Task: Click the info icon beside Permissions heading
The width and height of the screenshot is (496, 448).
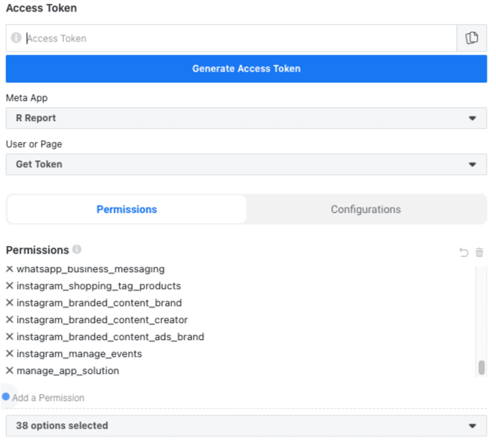Action: click(x=76, y=250)
